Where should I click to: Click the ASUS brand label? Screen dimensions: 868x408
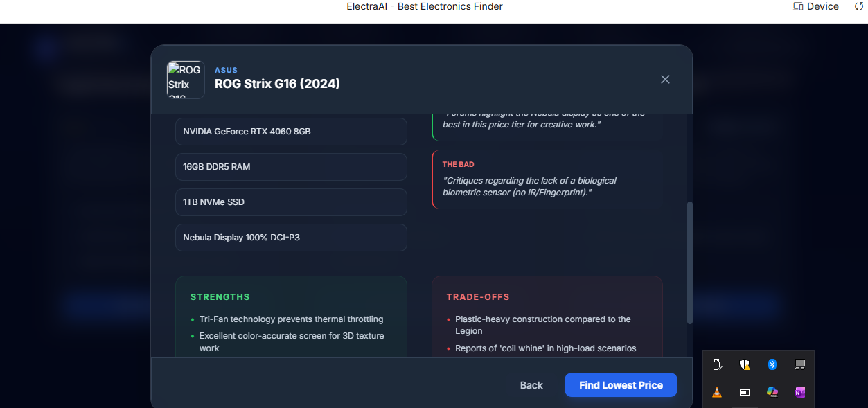click(x=226, y=70)
